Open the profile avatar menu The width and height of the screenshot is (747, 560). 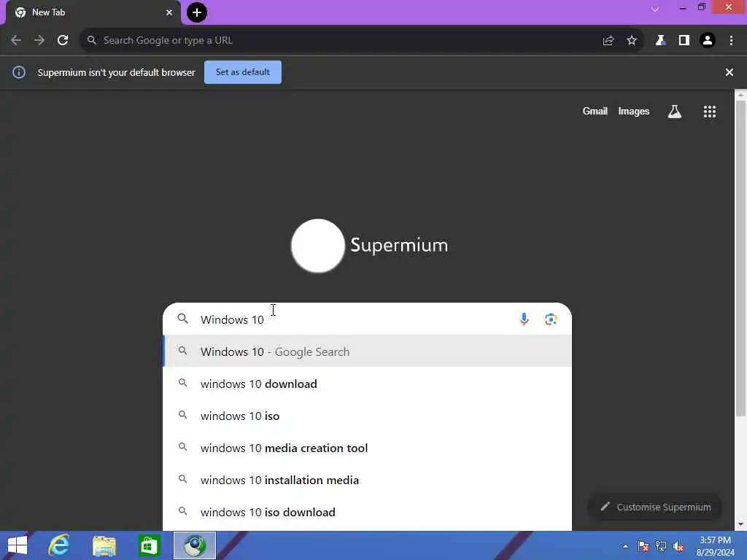(x=708, y=41)
